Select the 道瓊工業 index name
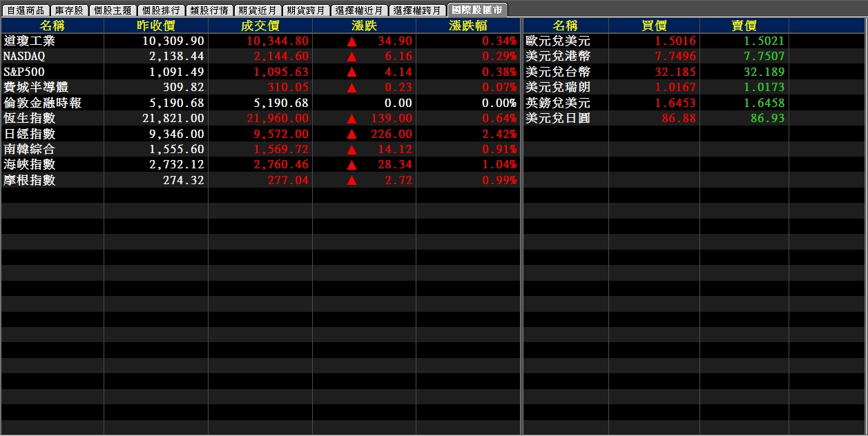Viewport: 868px width, 436px height. pos(29,41)
